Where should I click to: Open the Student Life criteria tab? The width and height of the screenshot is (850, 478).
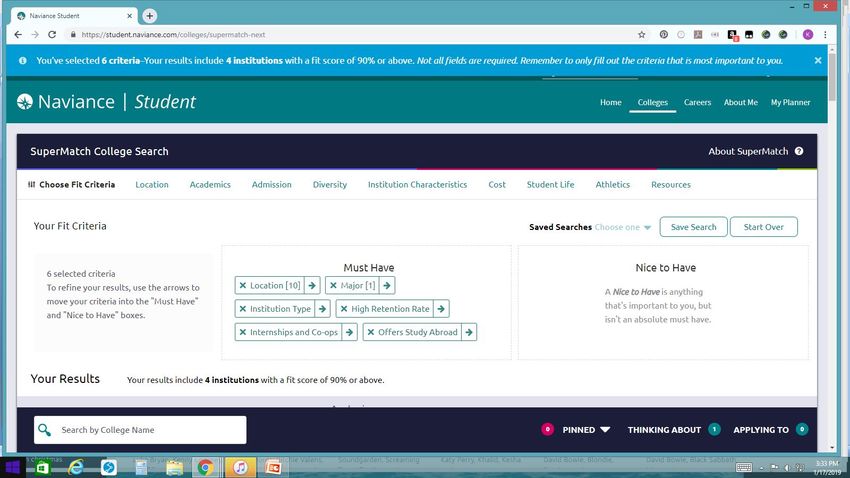coord(550,184)
